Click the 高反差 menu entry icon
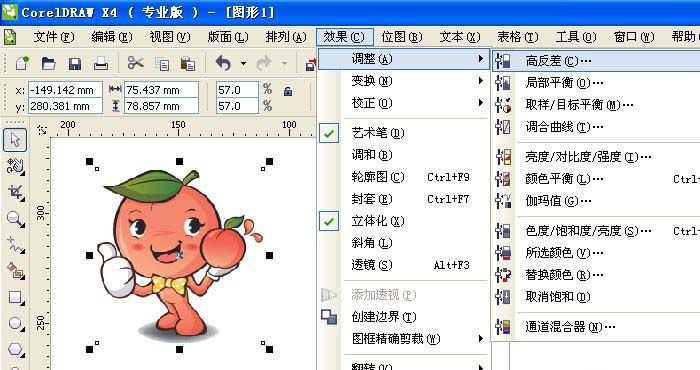 pos(504,61)
